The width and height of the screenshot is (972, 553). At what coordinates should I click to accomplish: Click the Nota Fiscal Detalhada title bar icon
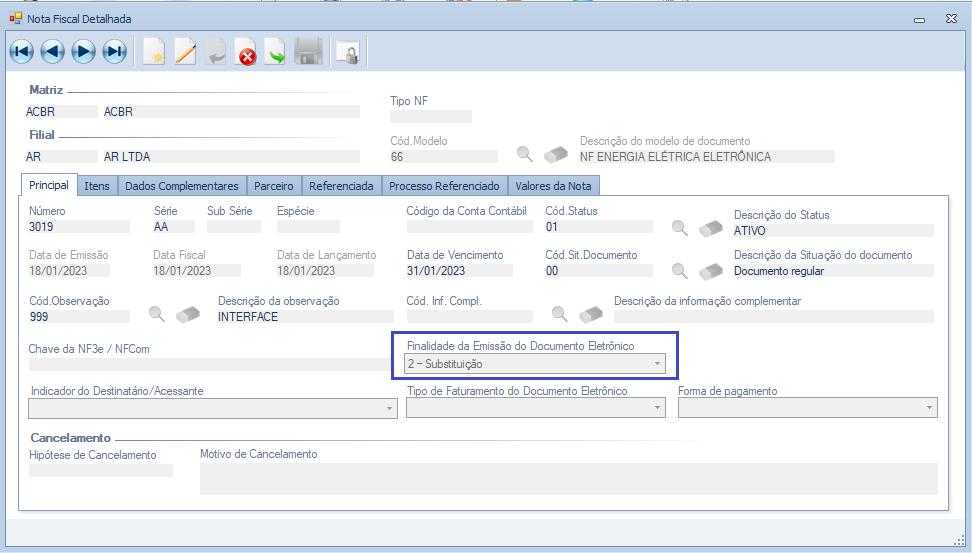click(15, 19)
